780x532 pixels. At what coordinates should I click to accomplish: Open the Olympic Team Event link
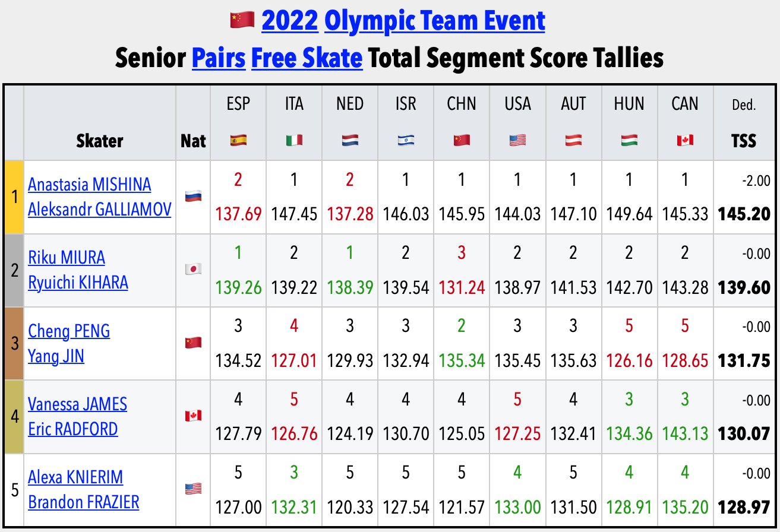pyautogui.click(x=435, y=21)
